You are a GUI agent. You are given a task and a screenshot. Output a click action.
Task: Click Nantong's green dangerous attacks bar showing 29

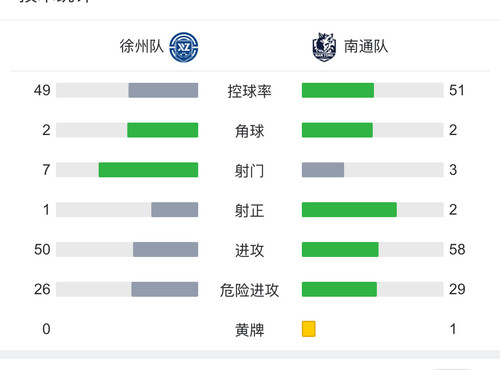click(339, 289)
